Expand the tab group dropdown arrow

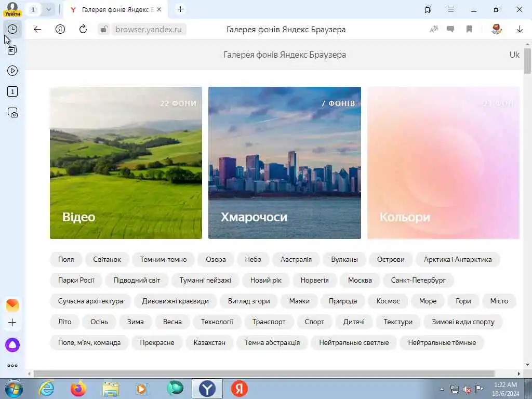(x=48, y=9)
